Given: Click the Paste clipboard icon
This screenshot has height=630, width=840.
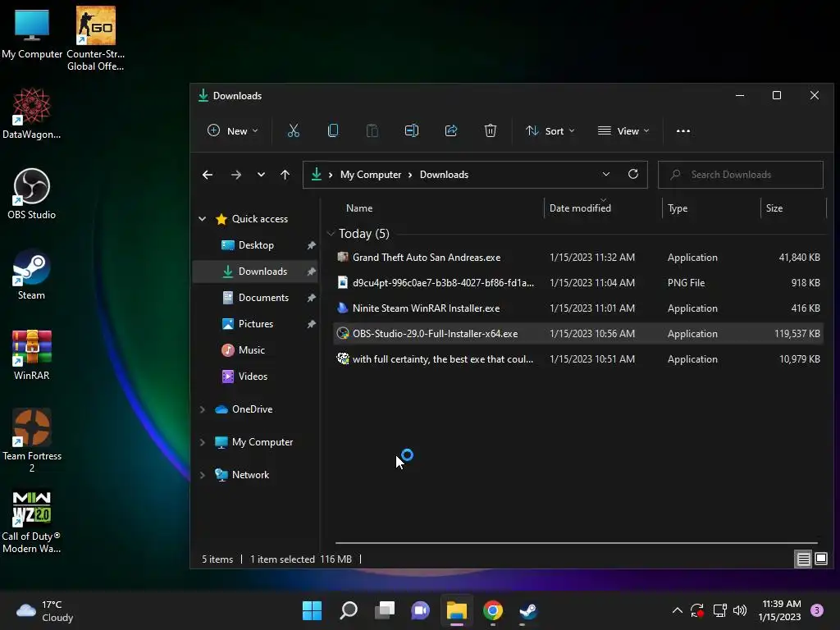Looking at the screenshot, I should pyautogui.click(x=372, y=130).
